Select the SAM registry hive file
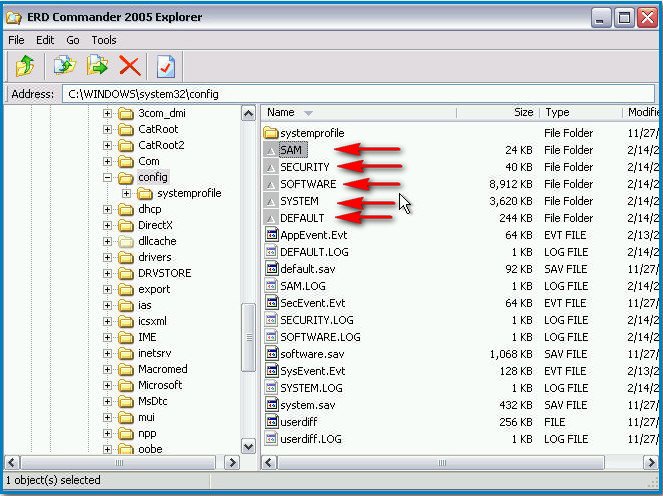 291,150
